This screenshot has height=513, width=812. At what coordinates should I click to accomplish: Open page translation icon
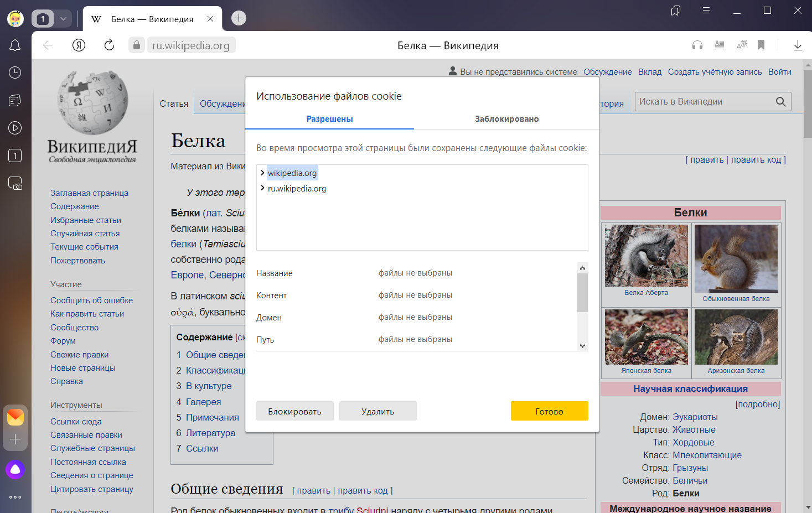coord(742,45)
